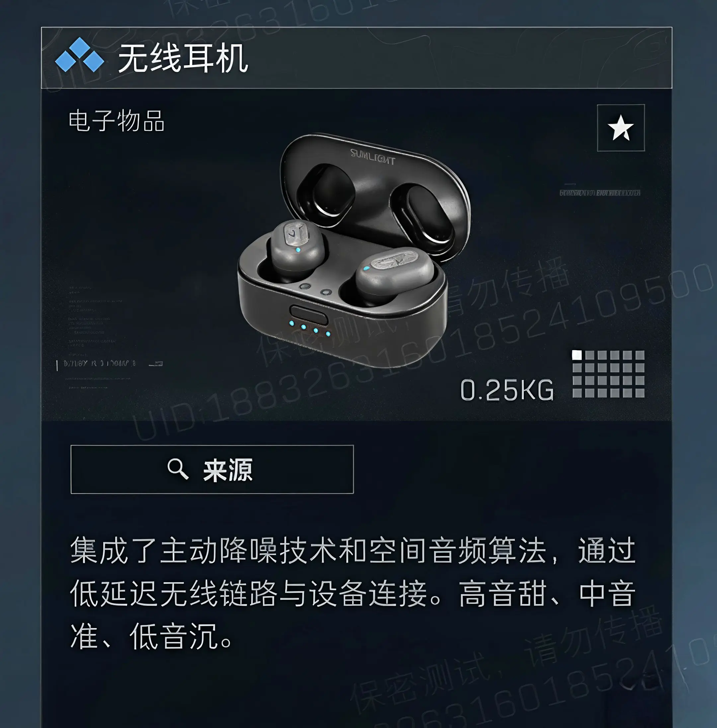This screenshot has height=728, width=717.
Task: Select the 无线耳机 item title
Action: (x=183, y=58)
